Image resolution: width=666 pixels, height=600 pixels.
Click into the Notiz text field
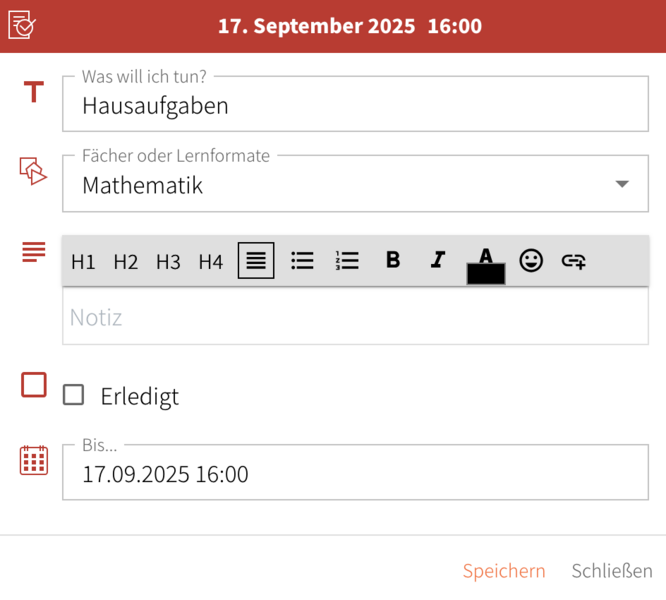(x=355, y=318)
